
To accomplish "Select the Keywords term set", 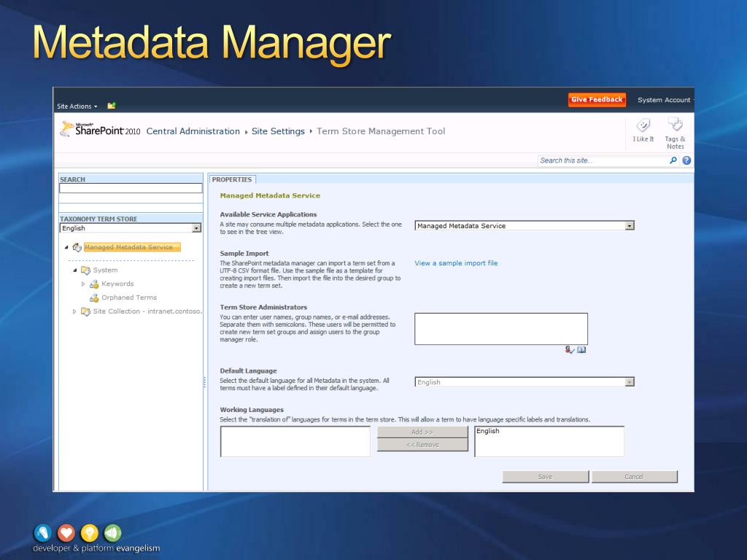I will coord(117,284).
